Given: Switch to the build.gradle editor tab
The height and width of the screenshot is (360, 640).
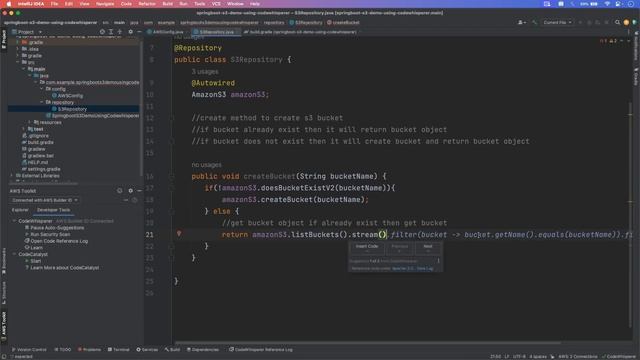Looking at the screenshot, I should (300, 32).
